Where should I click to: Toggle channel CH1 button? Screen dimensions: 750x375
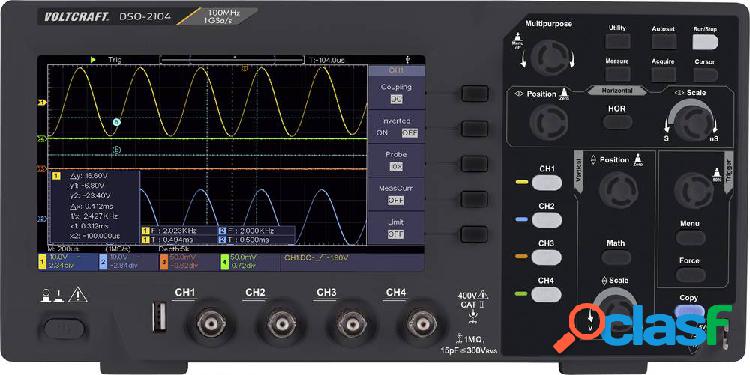click(x=546, y=182)
